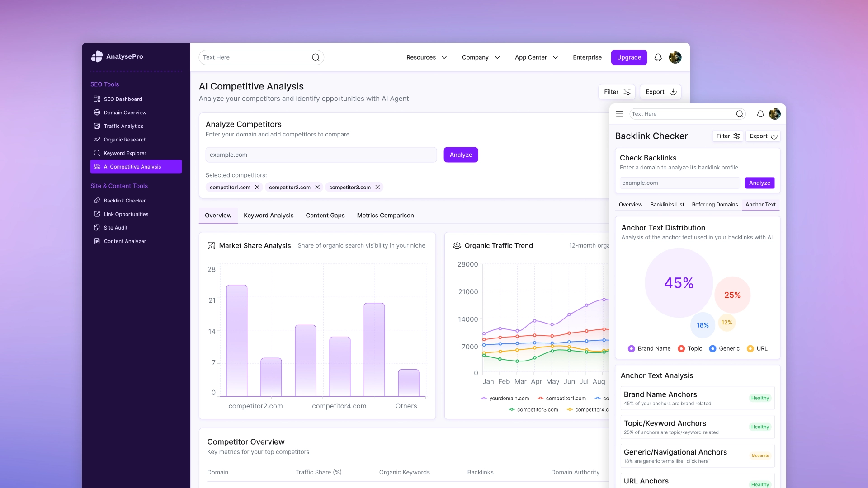Toggle competitor3.com line on the trend chart
This screenshot has width=868, height=488.
[537, 409]
